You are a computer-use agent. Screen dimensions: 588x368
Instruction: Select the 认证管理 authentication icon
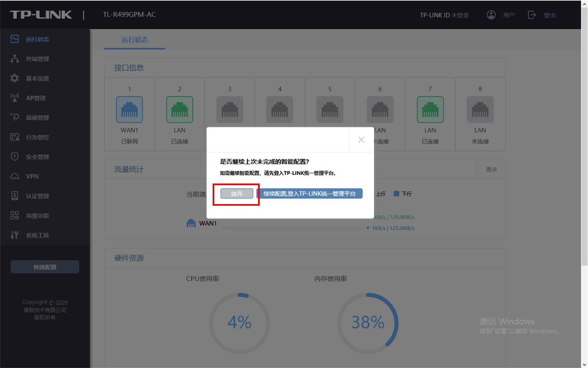tap(14, 196)
